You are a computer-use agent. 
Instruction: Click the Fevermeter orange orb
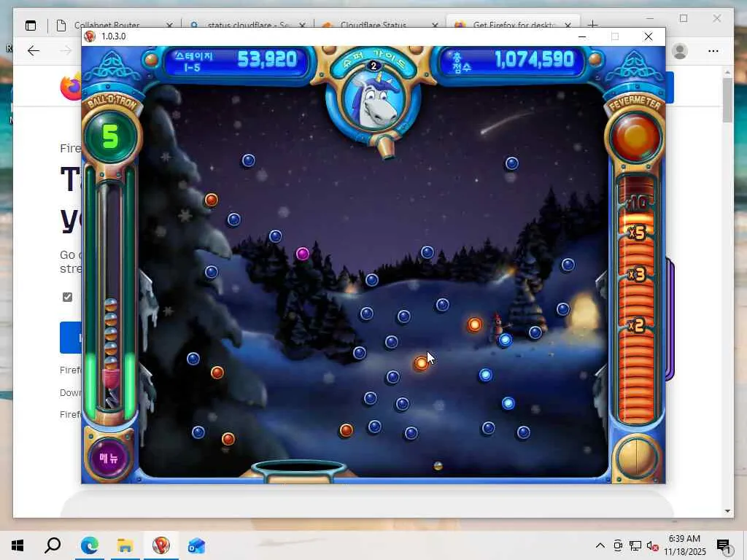635,136
